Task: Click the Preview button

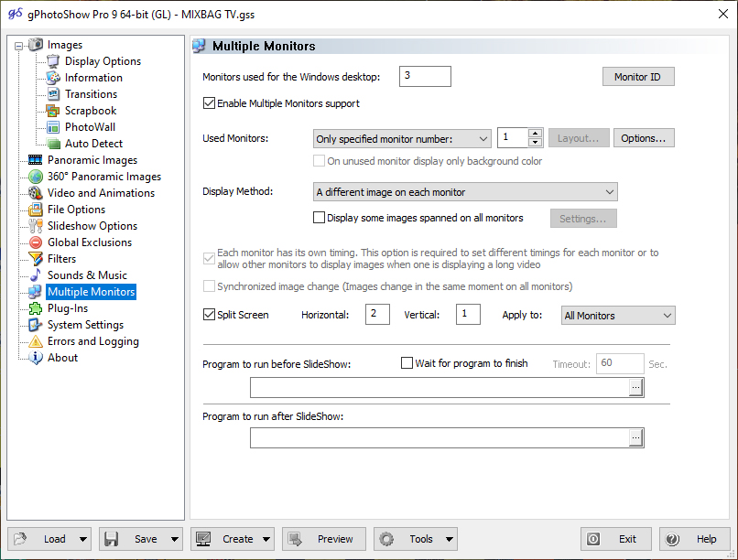Action: point(324,539)
